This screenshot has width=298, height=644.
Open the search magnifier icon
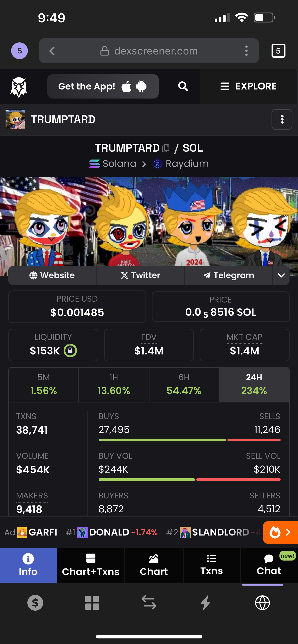183,86
